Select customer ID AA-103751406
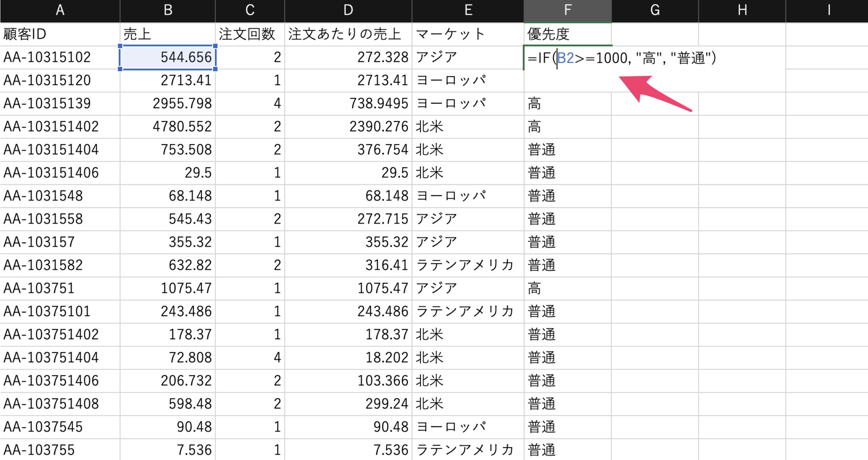This screenshot has height=460, width=868. click(x=60, y=381)
